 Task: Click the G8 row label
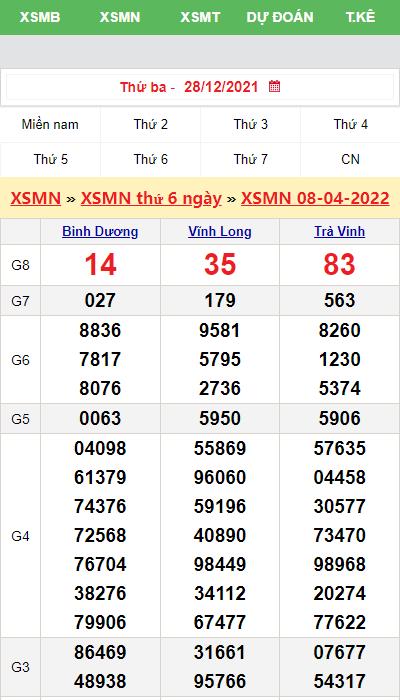tap(20, 265)
